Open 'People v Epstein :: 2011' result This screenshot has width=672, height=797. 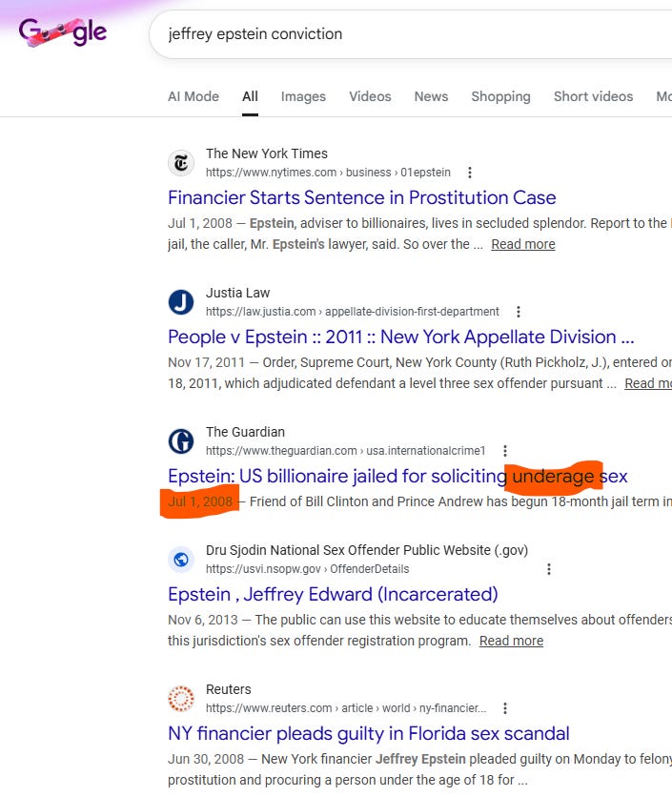tap(401, 337)
